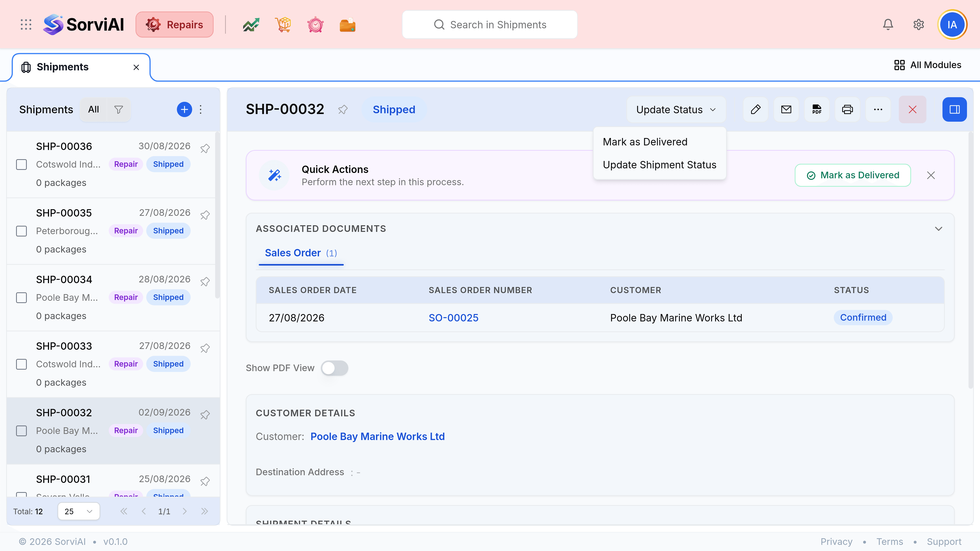Select checkbox for SHP-00036
The image size is (980, 551).
[x=21, y=165]
